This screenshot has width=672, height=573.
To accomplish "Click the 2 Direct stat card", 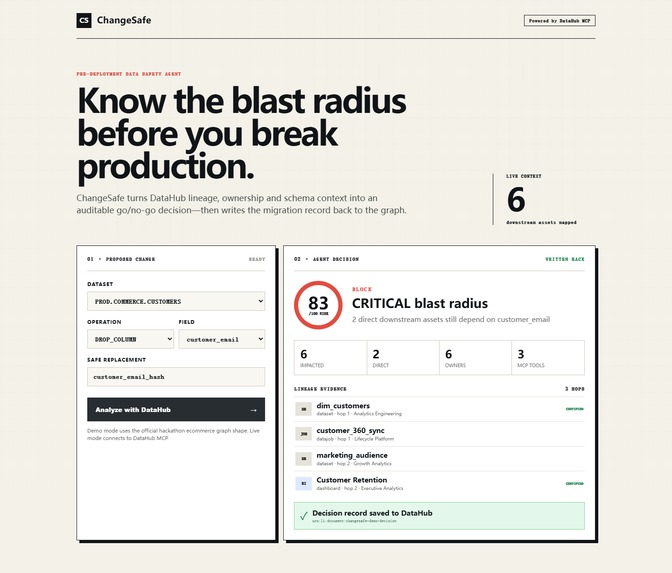I will point(403,358).
